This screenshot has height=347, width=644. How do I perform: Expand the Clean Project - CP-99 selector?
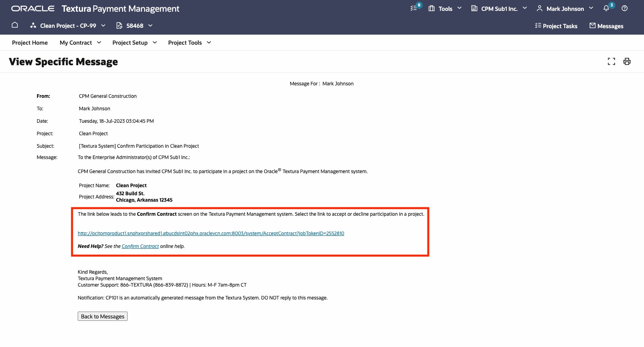pos(103,25)
